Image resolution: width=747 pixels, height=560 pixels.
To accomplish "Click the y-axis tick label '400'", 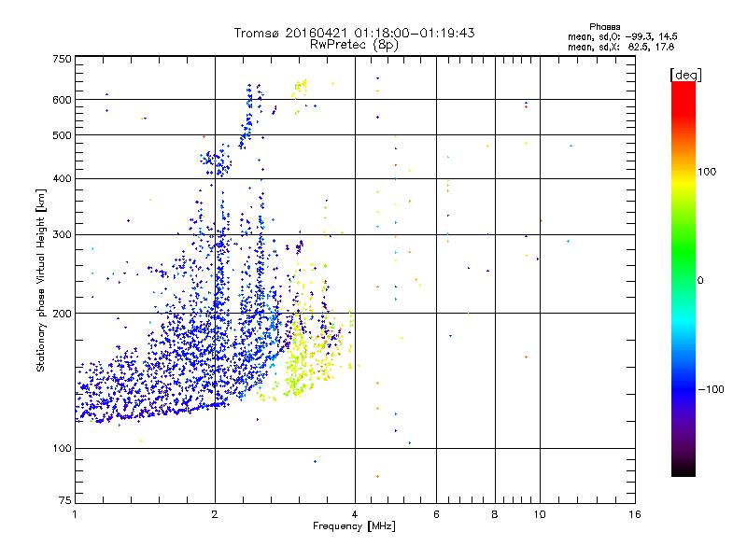I will click(62, 178).
